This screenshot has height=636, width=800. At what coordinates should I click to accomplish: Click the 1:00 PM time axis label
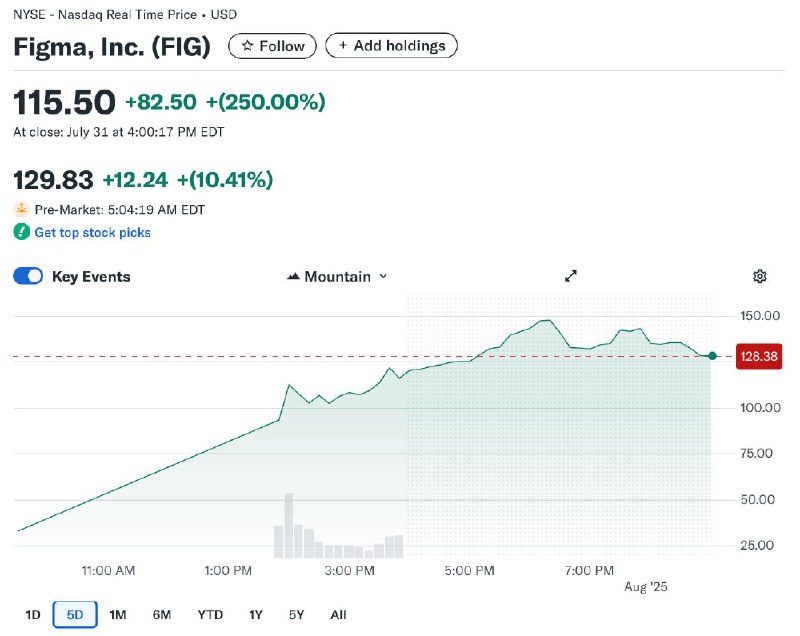228,570
